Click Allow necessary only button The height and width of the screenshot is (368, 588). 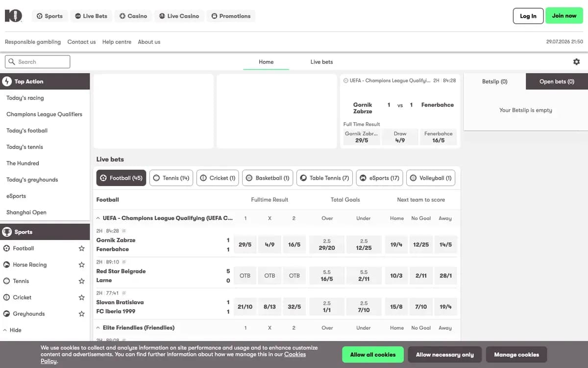[445, 354]
